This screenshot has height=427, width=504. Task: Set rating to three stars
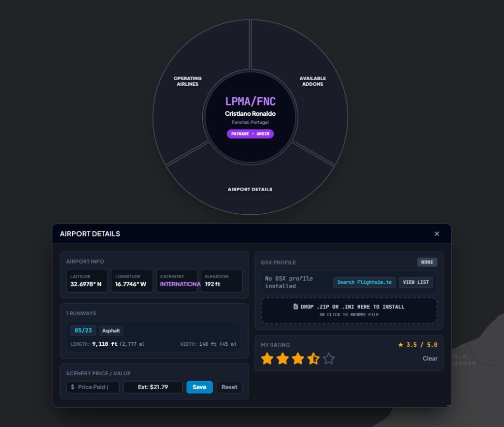[x=298, y=359]
